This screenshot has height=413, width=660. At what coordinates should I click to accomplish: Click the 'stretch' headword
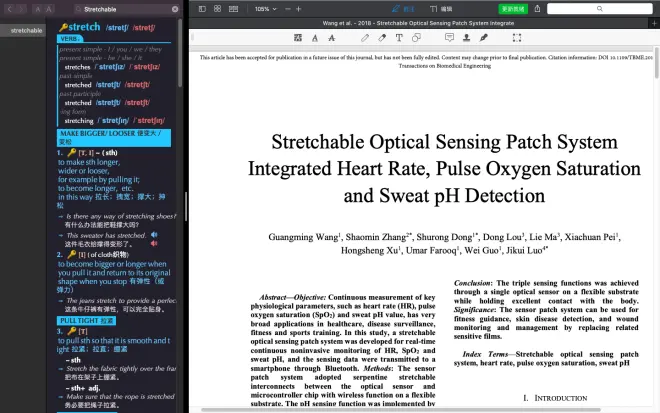pyautogui.click(x=84, y=27)
